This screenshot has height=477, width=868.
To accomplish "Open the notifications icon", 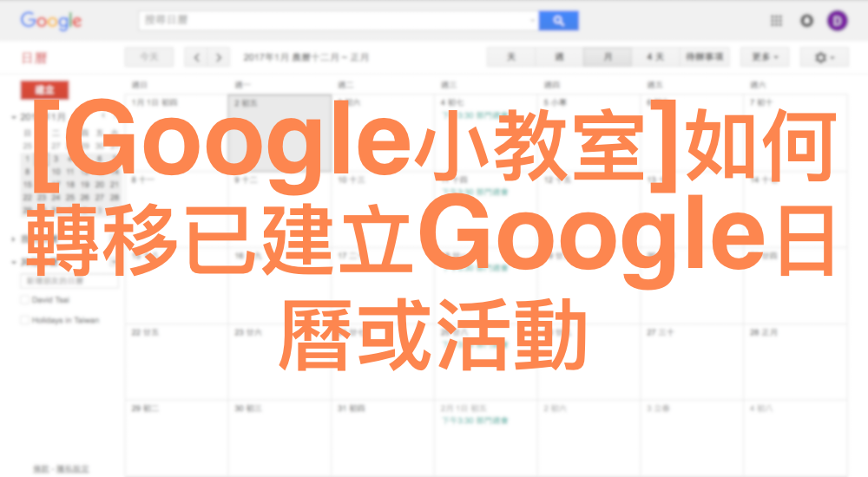I will pos(806,21).
